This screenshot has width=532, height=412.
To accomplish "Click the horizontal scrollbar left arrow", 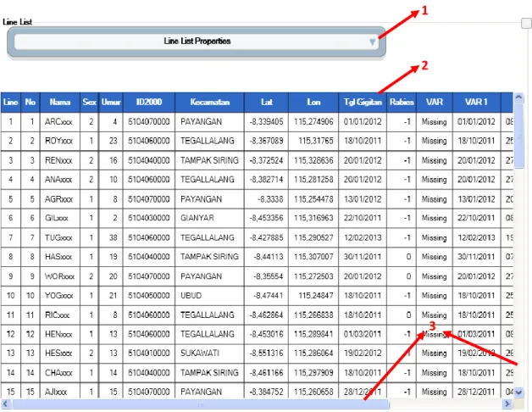I will pos(5,404).
